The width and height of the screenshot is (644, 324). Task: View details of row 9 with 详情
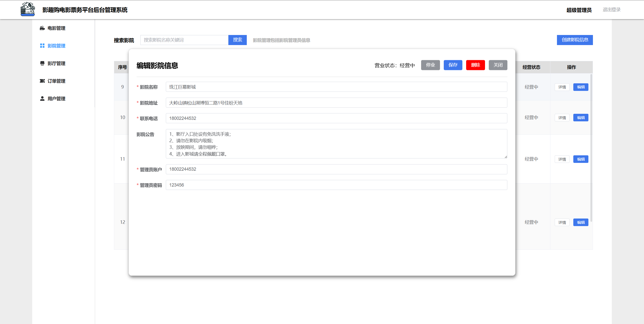(x=562, y=87)
